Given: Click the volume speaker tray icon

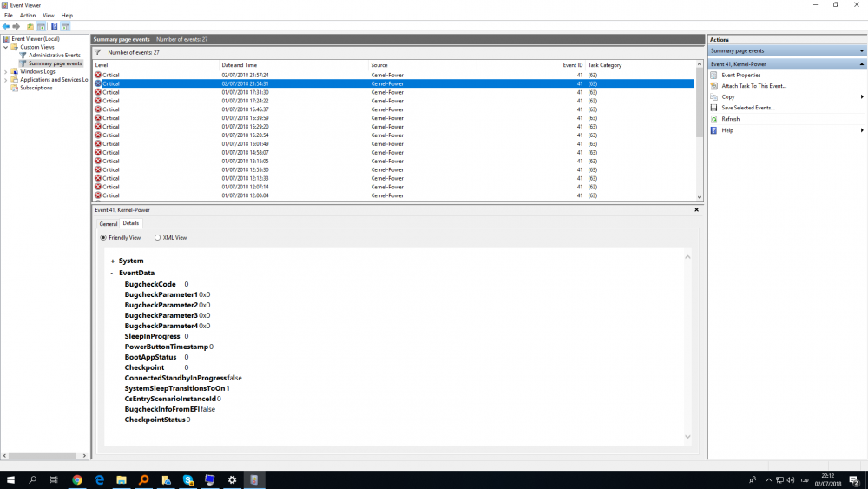Looking at the screenshot, I should 791,480.
